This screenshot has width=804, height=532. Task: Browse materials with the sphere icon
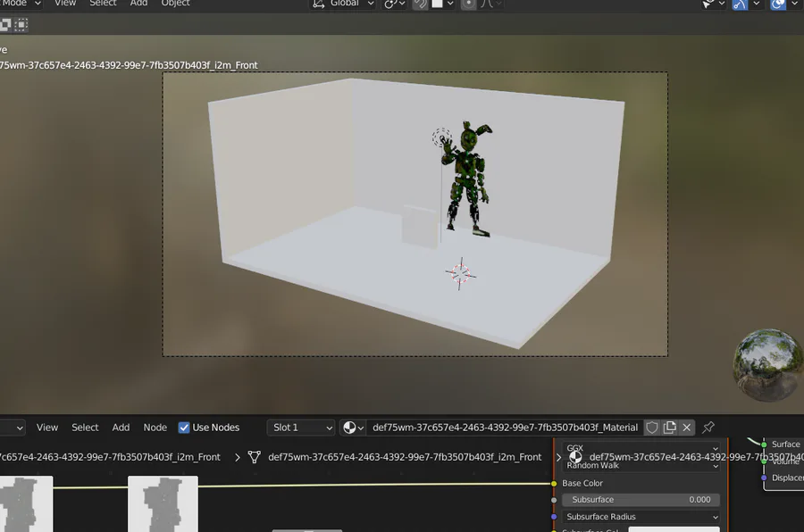click(353, 428)
